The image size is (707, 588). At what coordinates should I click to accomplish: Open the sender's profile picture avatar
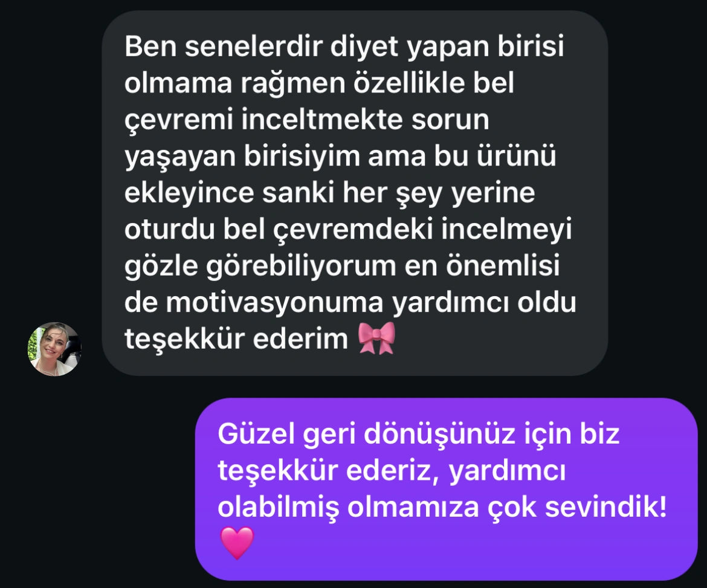pos(54,349)
